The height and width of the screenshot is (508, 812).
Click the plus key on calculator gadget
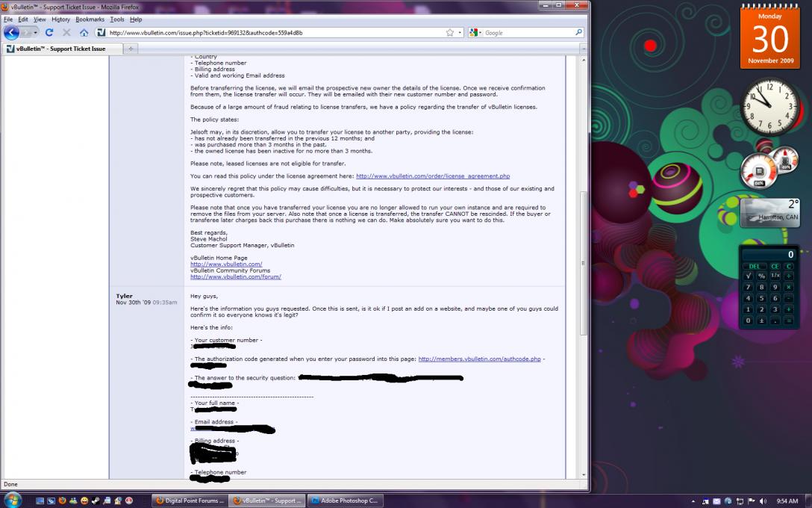[x=789, y=309]
